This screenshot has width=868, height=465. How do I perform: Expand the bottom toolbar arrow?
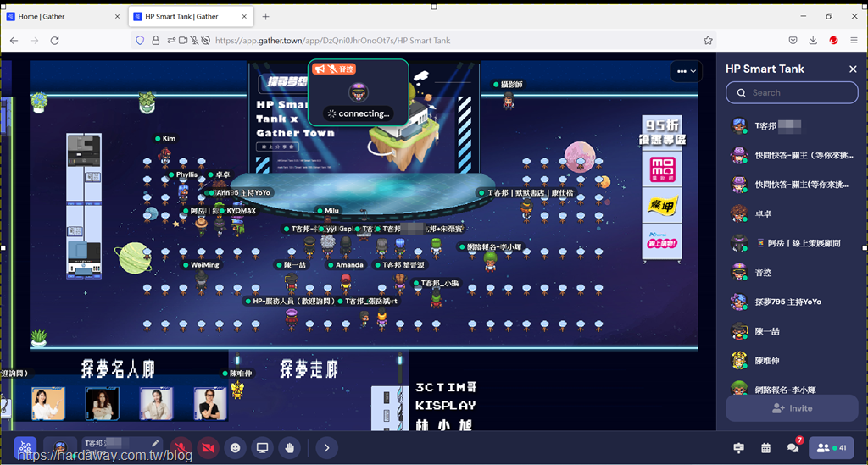[326, 448]
